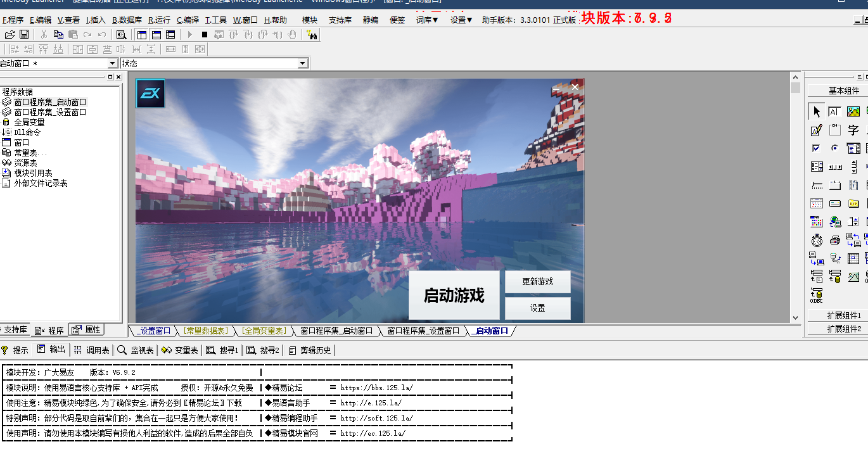Click the https://bbs.125.la/ forum address text
This screenshot has width=868, height=456.
point(376,388)
